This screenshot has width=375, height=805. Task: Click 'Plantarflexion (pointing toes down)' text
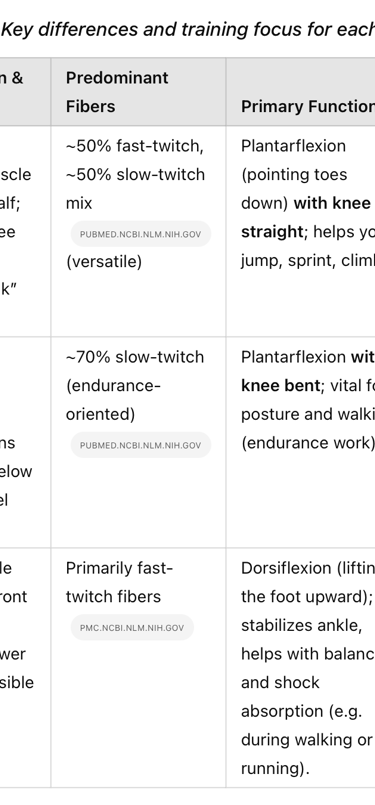coord(294,175)
